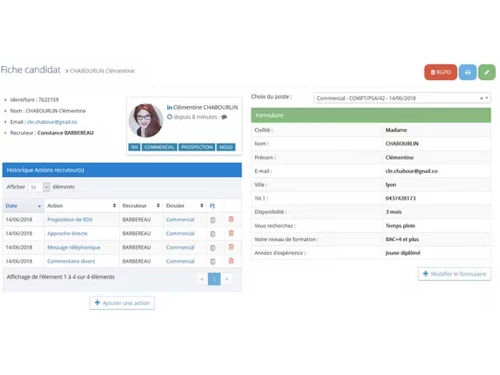500x375 pixels.
Task: Open the LinkedIn icon next to Clémentine CHABOURLIN
Action: 169,107
